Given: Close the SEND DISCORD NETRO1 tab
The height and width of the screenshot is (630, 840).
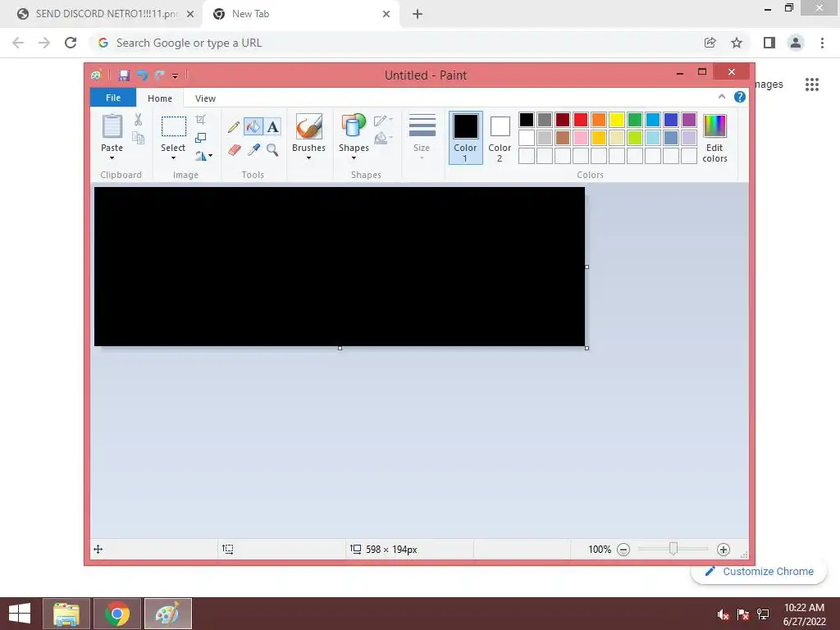Looking at the screenshot, I should tap(190, 15).
